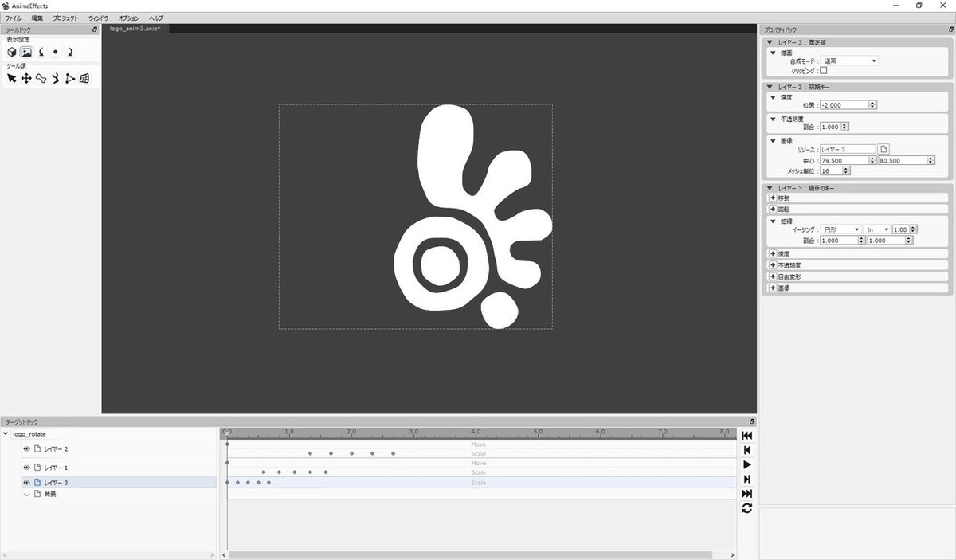Open the 編集 menu
Viewport: 956px width, 560px height.
(38, 18)
